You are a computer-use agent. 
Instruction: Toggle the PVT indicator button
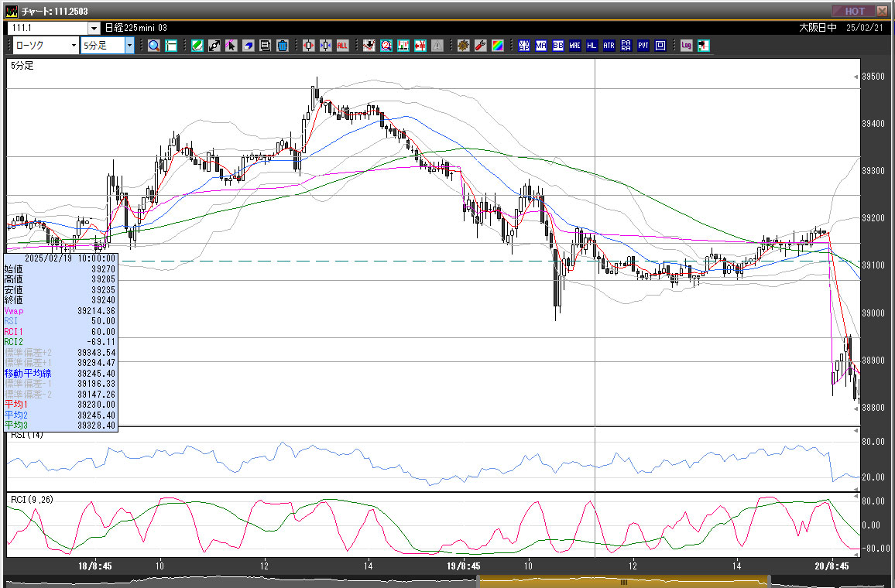click(643, 46)
